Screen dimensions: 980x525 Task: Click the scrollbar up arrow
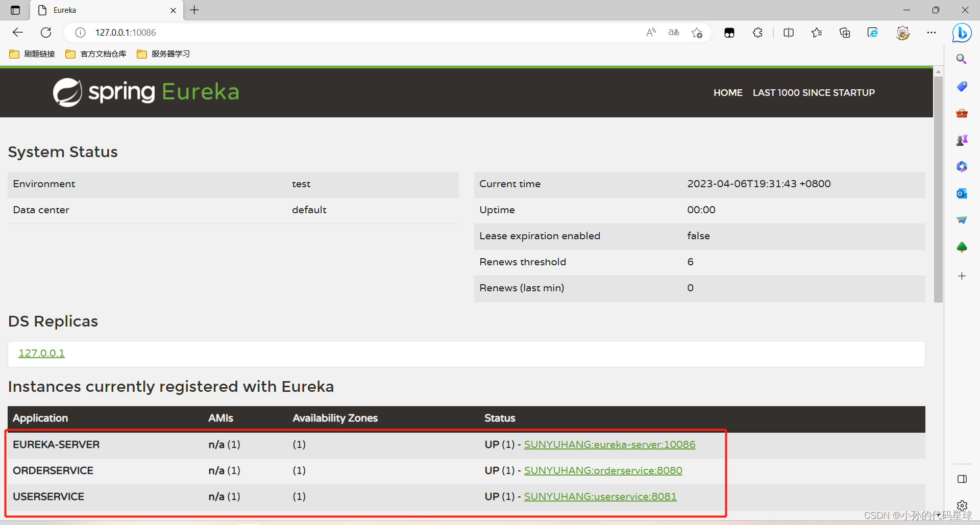(x=938, y=71)
